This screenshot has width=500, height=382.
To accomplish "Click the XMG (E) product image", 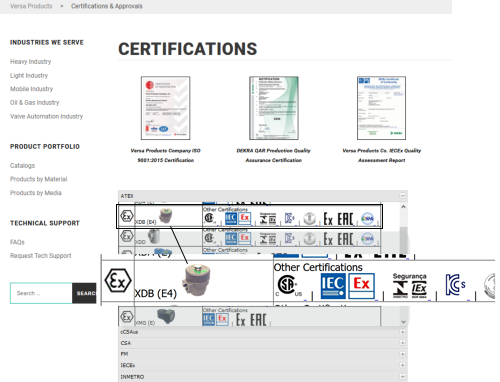I will click(x=166, y=316).
